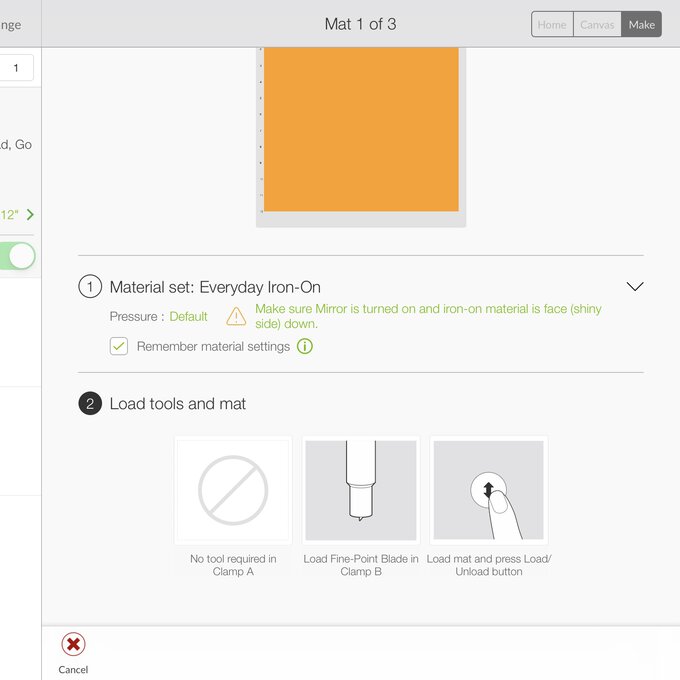Toggle the green switch in left panel
680x680 pixels.
20,256
